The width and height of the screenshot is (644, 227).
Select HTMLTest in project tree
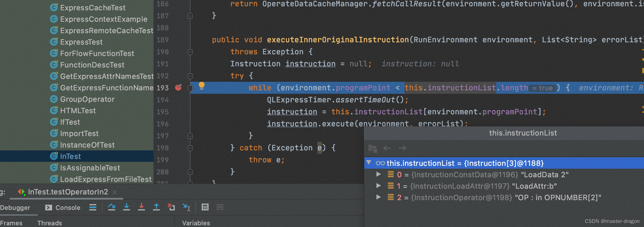pos(78,111)
